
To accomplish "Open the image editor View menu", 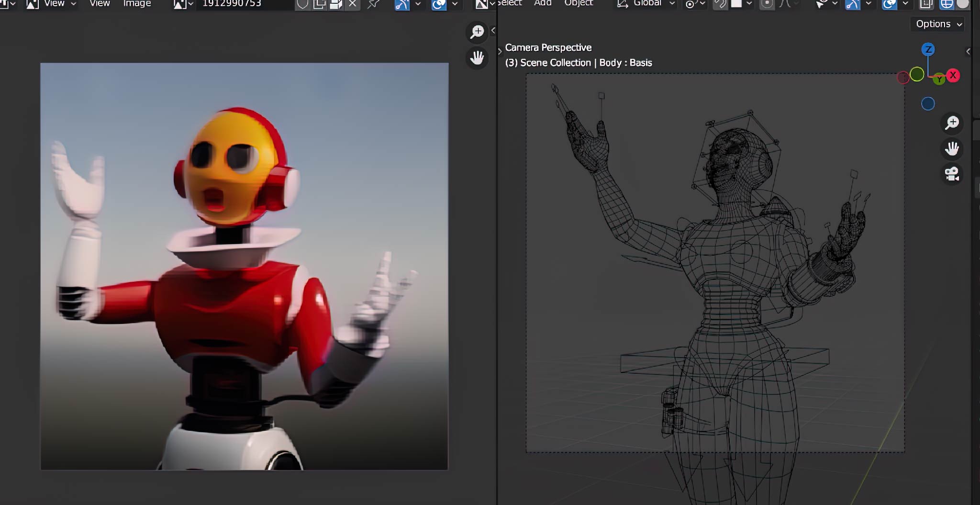I will coord(100,3).
